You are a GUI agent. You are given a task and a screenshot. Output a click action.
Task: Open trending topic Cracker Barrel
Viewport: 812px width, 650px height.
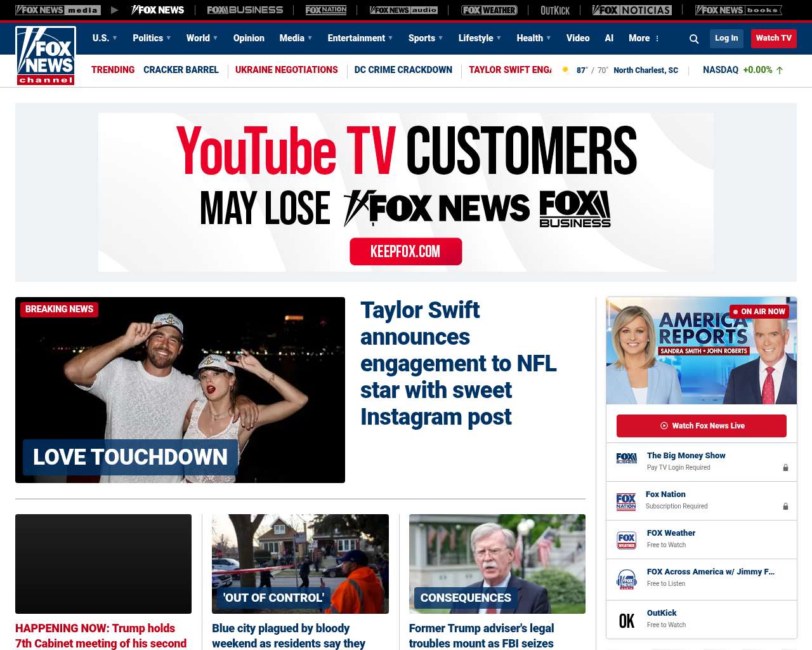[181, 70]
